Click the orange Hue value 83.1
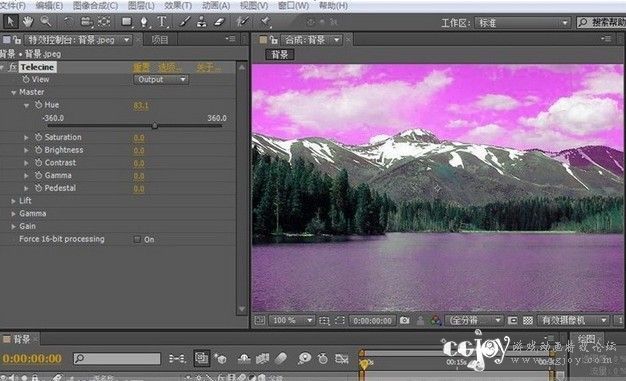The width and height of the screenshot is (626, 381). tap(141, 106)
